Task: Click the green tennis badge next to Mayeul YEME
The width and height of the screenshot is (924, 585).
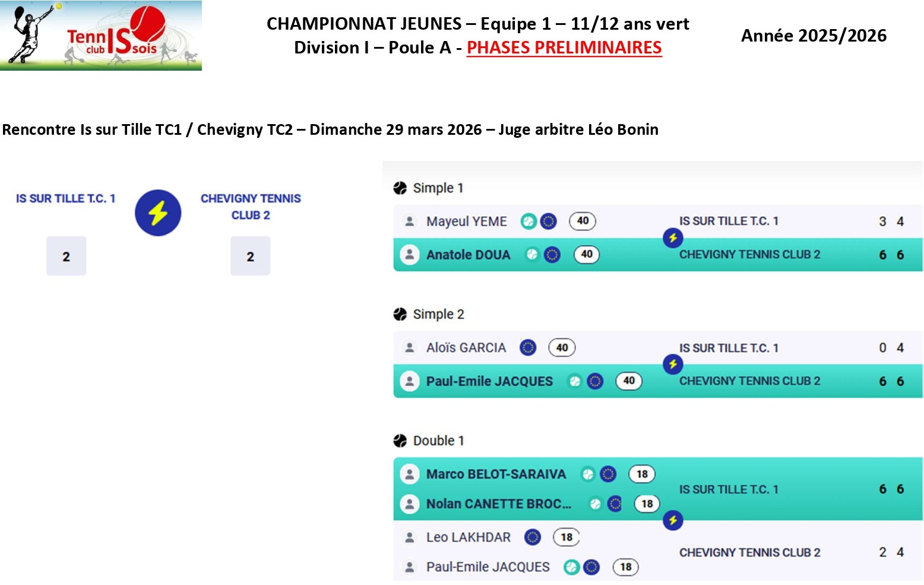Action: 528,222
